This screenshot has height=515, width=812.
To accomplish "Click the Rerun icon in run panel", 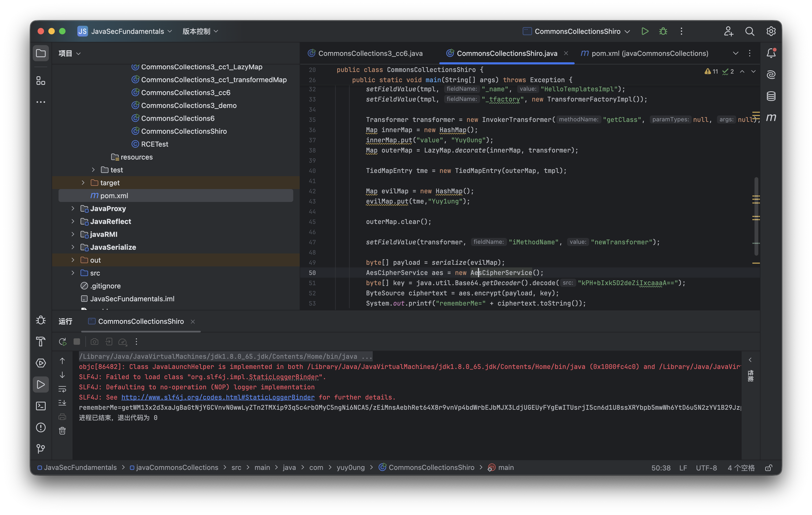I will pyautogui.click(x=62, y=342).
